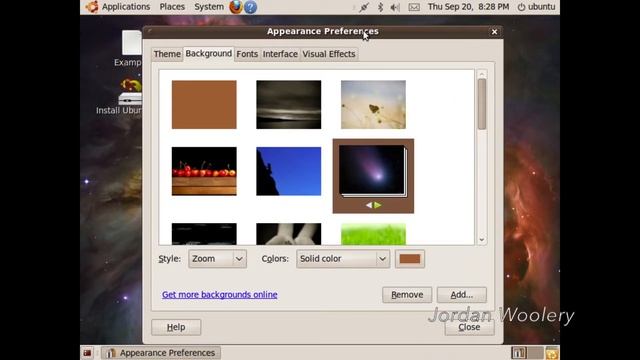
Task: Click the Help button in dialog
Action: tap(176, 327)
